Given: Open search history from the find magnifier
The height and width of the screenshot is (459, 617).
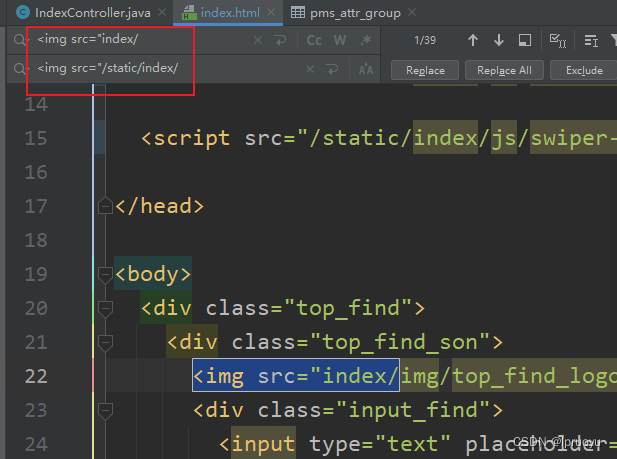Looking at the screenshot, I should [20, 40].
